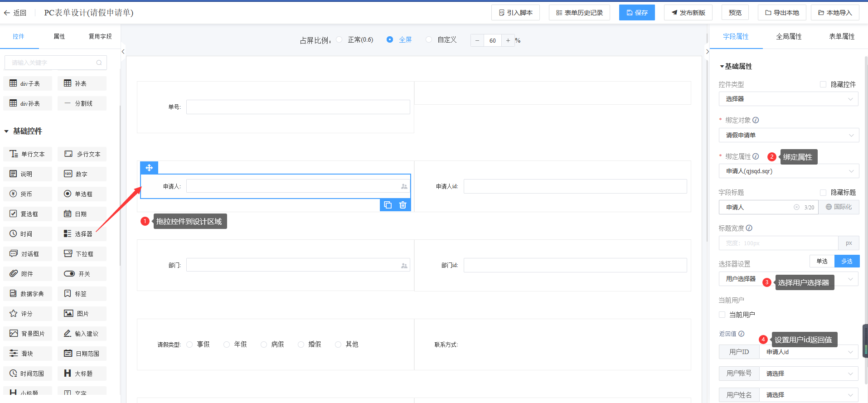Viewport: 868px width, 403px height.
Task: Open the 控件类型 dropdown
Action: click(788, 99)
